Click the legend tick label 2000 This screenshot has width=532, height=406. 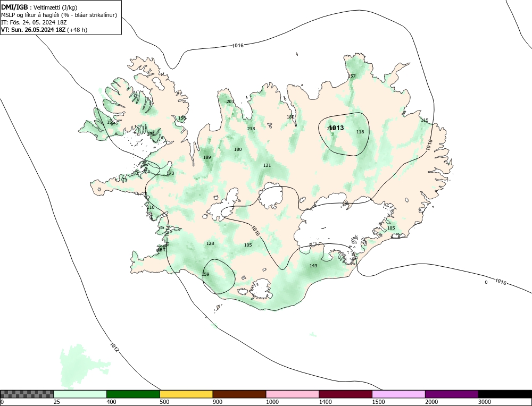pyautogui.click(x=431, y=402)
